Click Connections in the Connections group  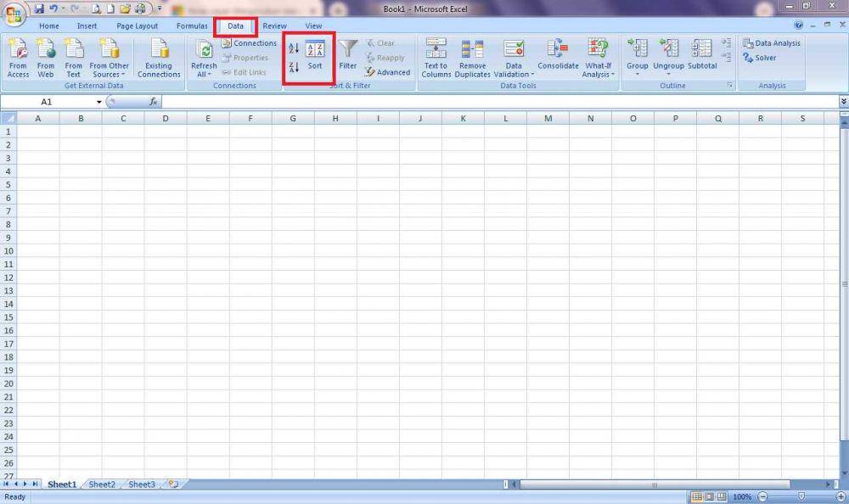point(249,42)
